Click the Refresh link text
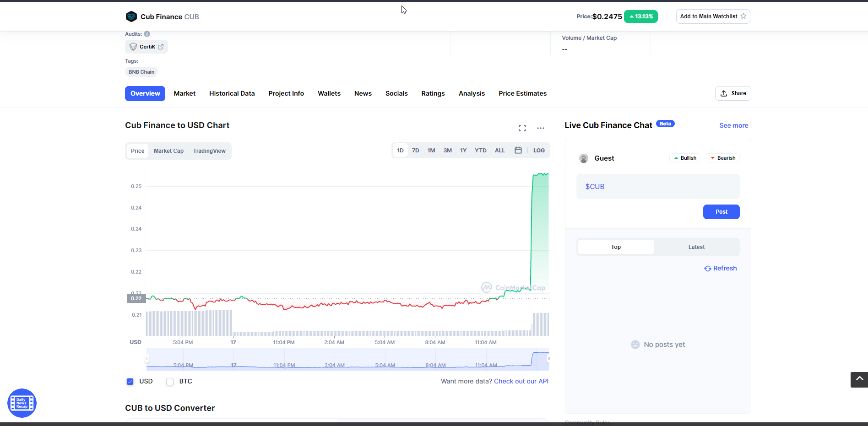This screenshot has width=868, height=426. click(725, 269)
